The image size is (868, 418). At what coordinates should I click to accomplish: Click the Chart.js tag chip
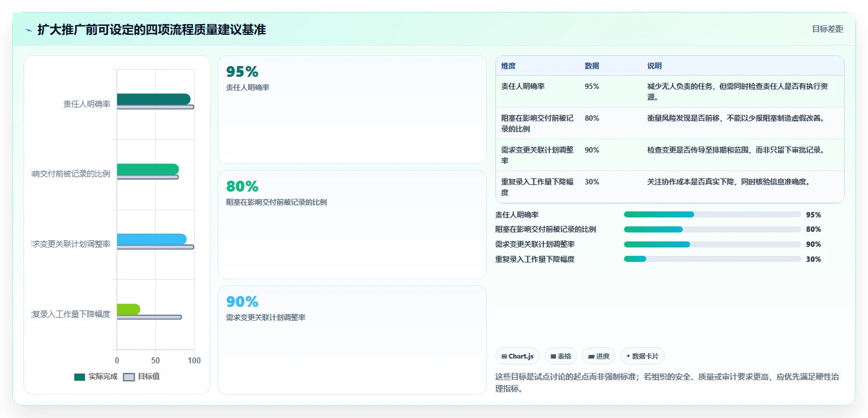tap(518, 356)
